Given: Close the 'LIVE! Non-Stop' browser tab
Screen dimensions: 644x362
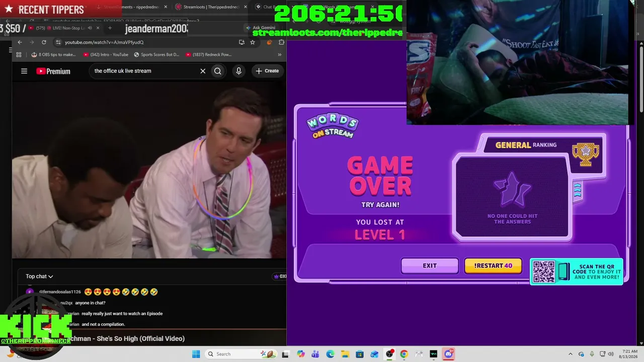Looking at the screenshot, I should point(98,28).
